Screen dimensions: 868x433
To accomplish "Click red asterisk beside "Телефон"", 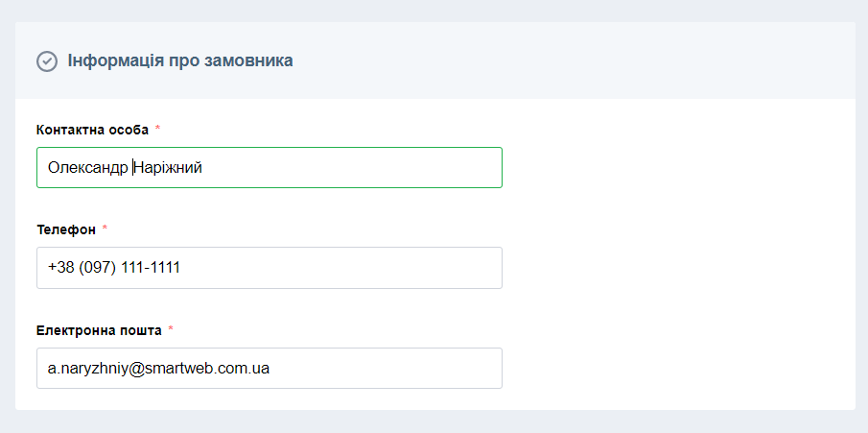I will [x=105, y=229].
